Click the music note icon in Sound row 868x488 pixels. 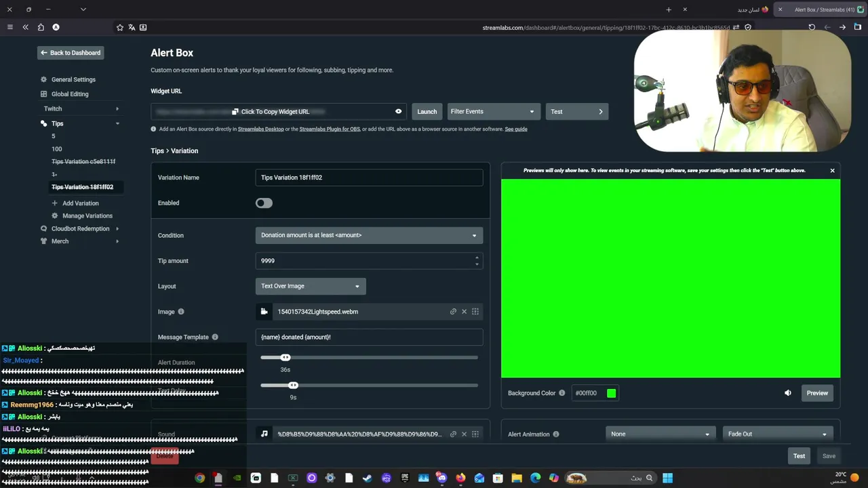(x=264, y=434)
